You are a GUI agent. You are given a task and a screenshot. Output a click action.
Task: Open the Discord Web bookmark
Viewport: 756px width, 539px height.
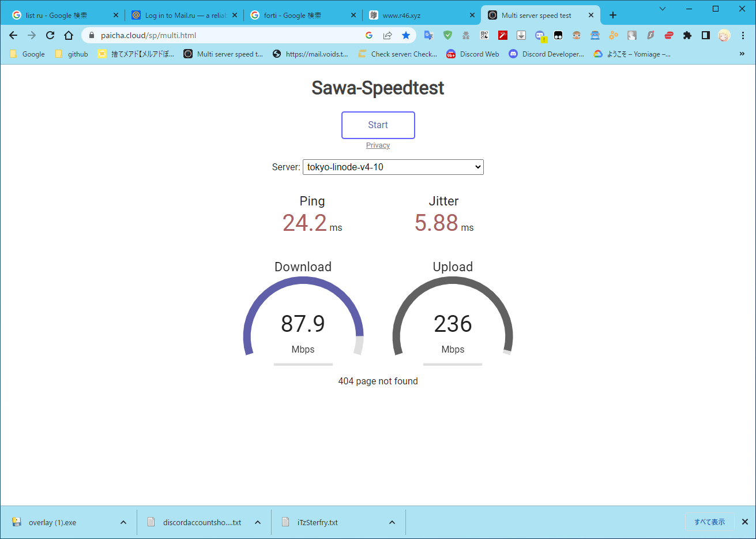473,54
